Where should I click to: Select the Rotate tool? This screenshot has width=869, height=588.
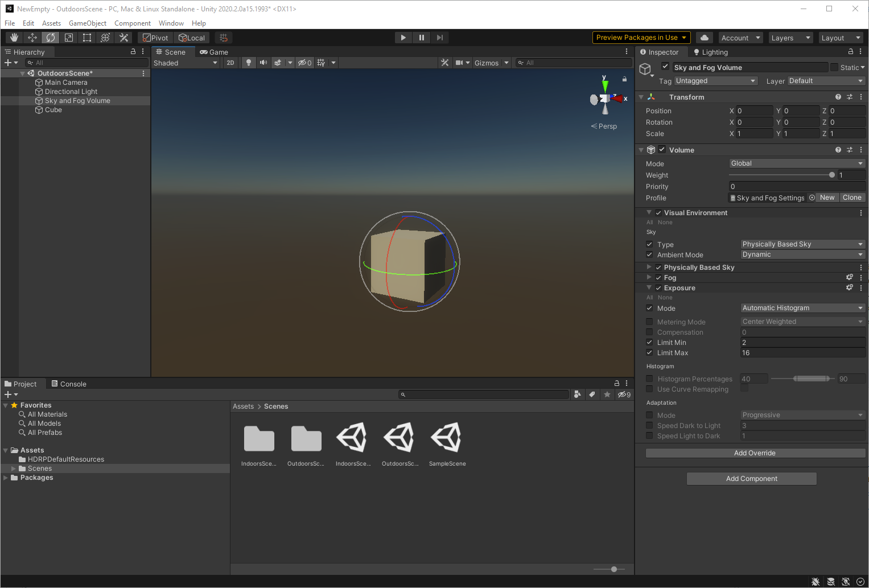click(x=51, y=38)
